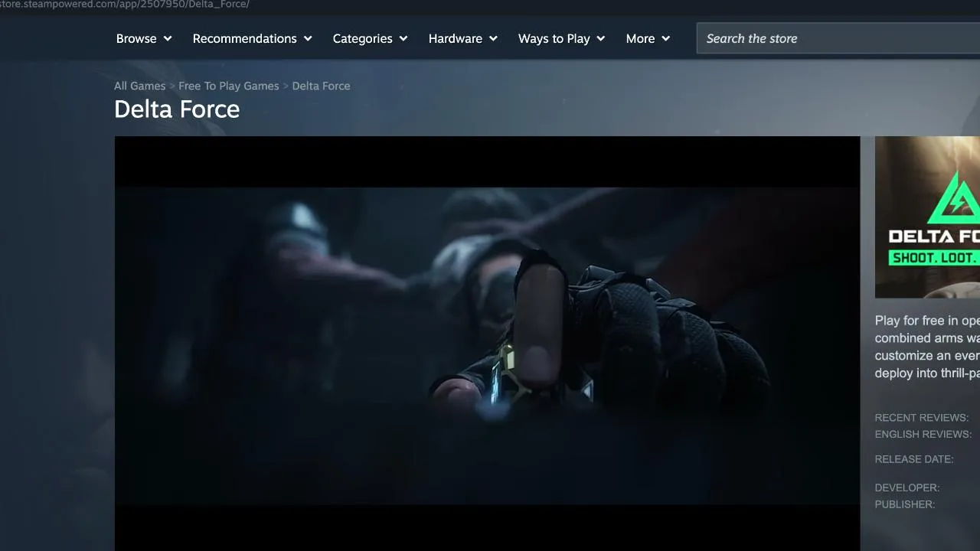
Task: Go to All Games breadcrumb
Action: 139,86
